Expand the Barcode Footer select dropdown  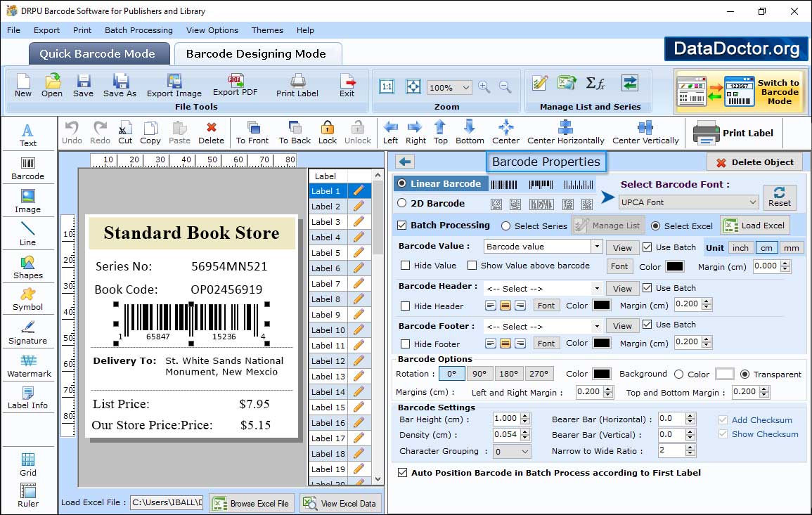coord(597,326)
